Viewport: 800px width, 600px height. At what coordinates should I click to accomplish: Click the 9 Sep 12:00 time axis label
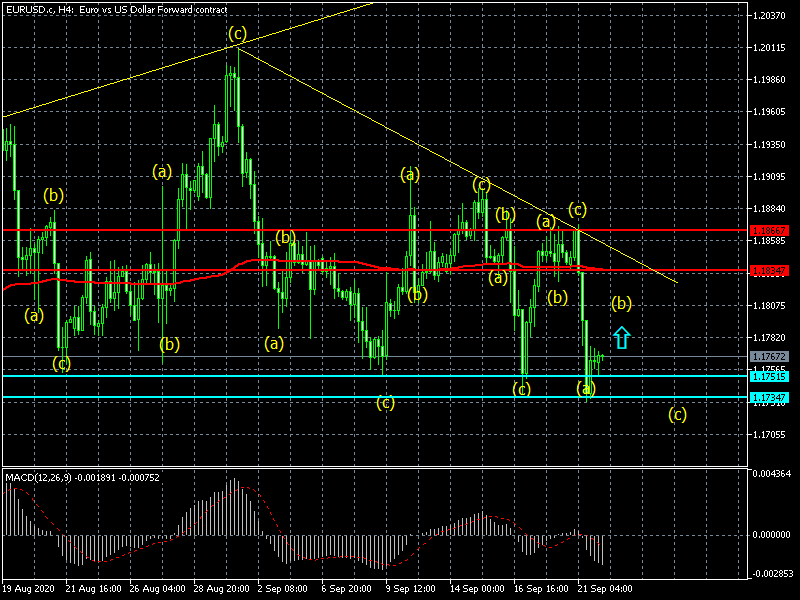pos(410,590)
